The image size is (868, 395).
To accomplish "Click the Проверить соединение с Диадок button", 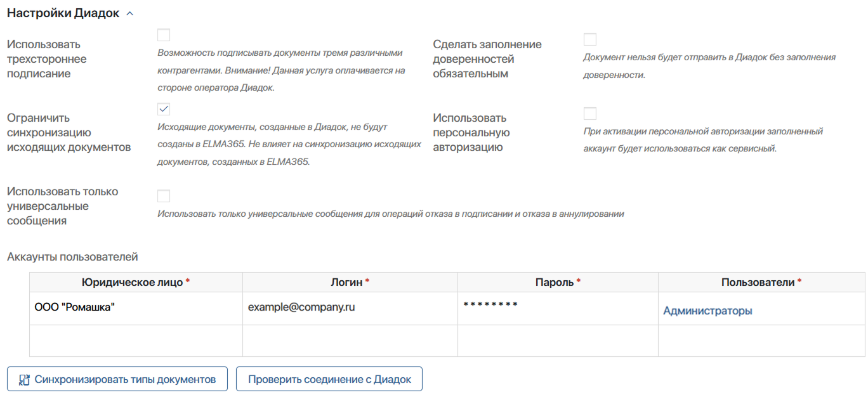I will (x=329, y=379).
